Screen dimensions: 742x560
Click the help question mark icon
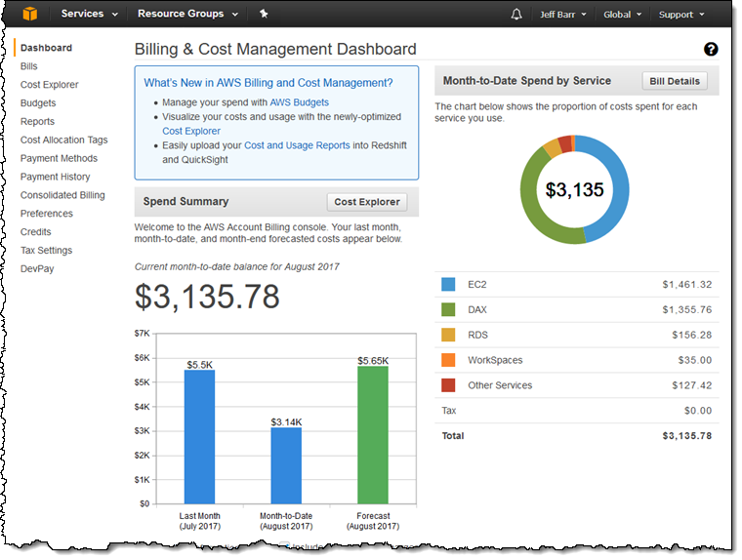coord(710,50)
